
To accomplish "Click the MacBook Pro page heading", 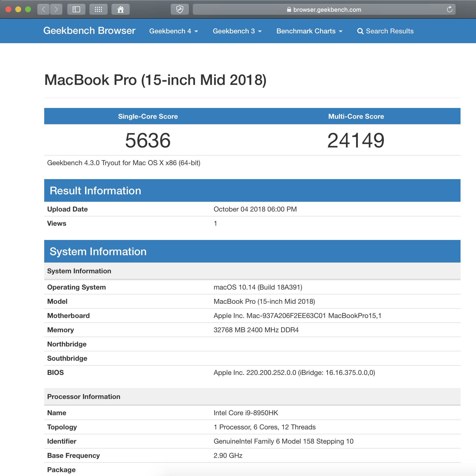I will click(155, 80).
